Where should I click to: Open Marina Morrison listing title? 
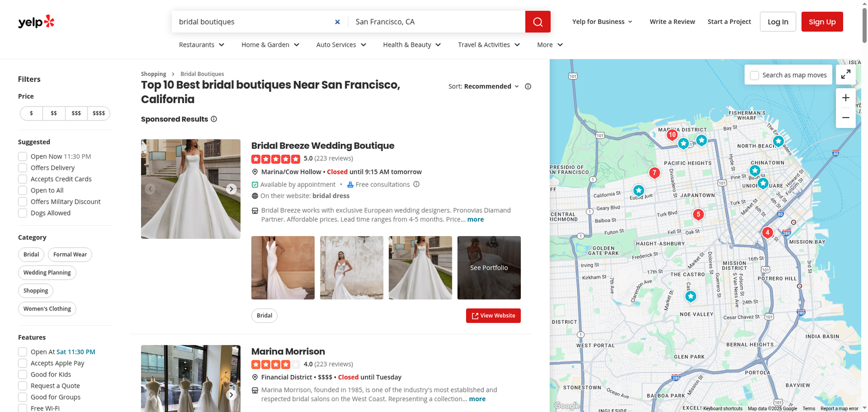pos(288,351)
